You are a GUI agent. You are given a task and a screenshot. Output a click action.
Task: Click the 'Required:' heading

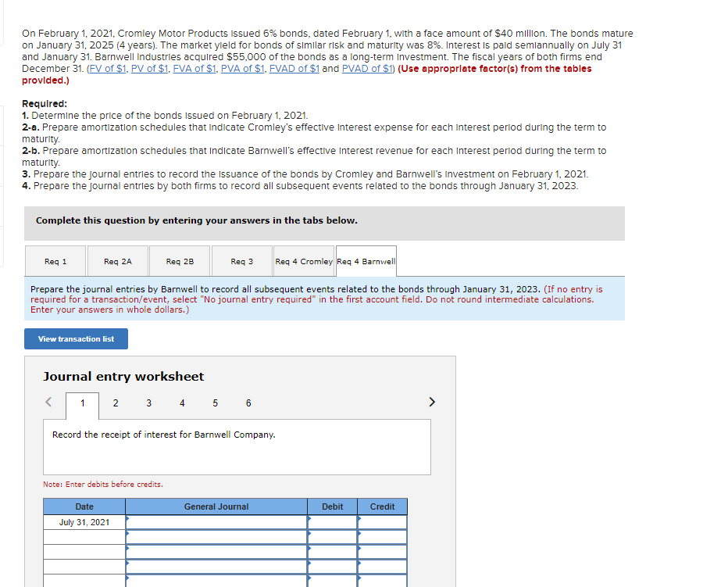tap(45, 104)
